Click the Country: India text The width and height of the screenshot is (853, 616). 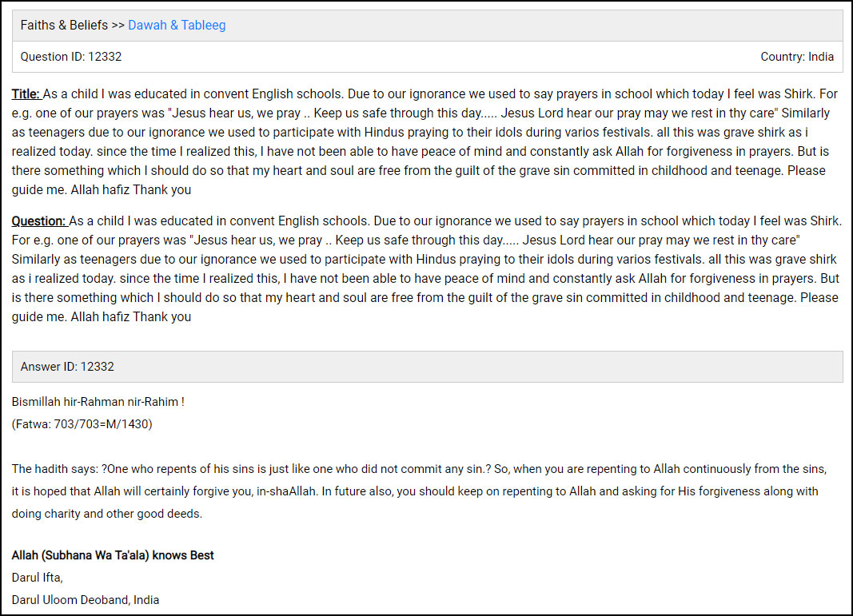pyautogui.click(x=796, y=57)
